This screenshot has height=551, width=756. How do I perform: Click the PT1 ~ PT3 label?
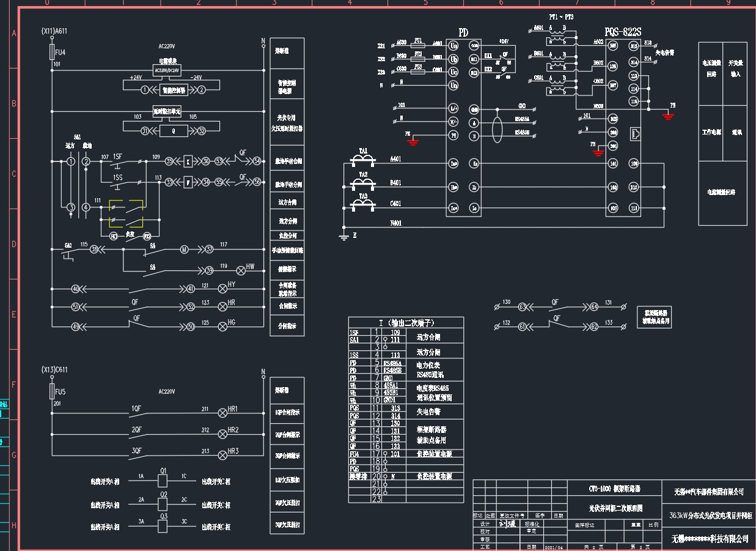(x=560, y=17)
